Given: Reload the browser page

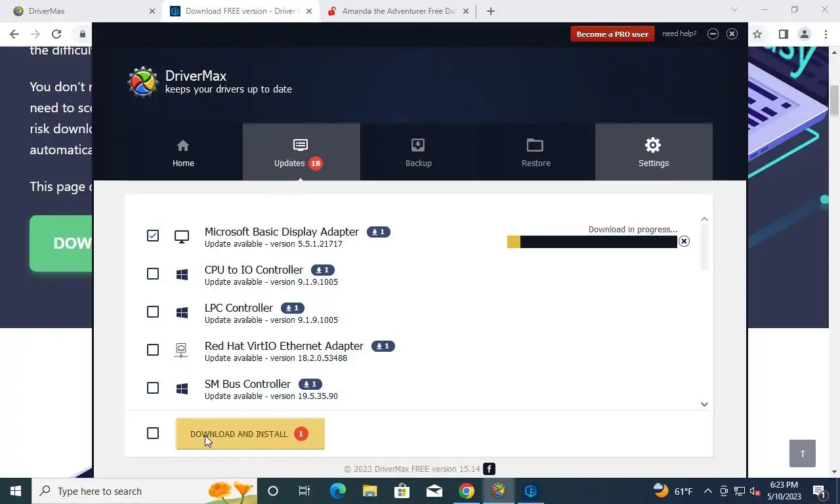Looking at the screenshot, I should tap(56, 34).
